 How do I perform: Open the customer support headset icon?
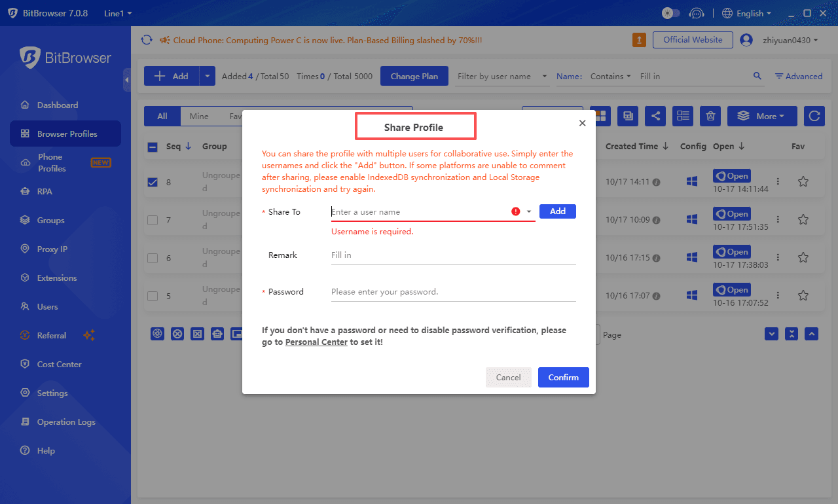(x=697, y=13)
